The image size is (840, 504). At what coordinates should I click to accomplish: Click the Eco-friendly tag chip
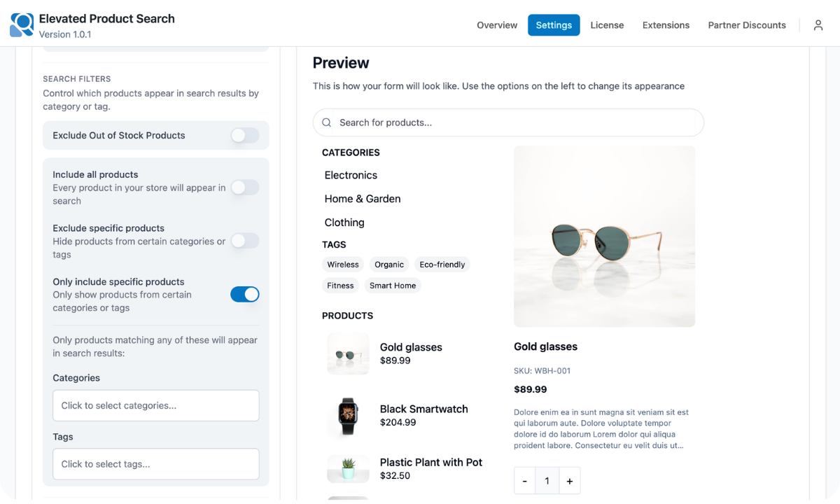(x=442, y=265)
